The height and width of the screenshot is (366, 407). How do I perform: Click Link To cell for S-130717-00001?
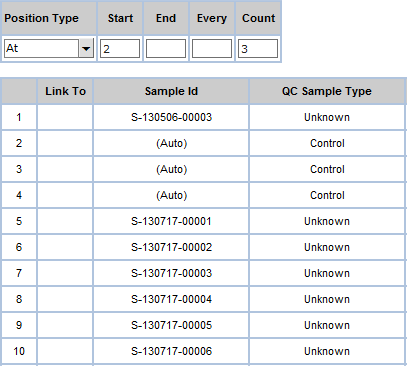65,221
